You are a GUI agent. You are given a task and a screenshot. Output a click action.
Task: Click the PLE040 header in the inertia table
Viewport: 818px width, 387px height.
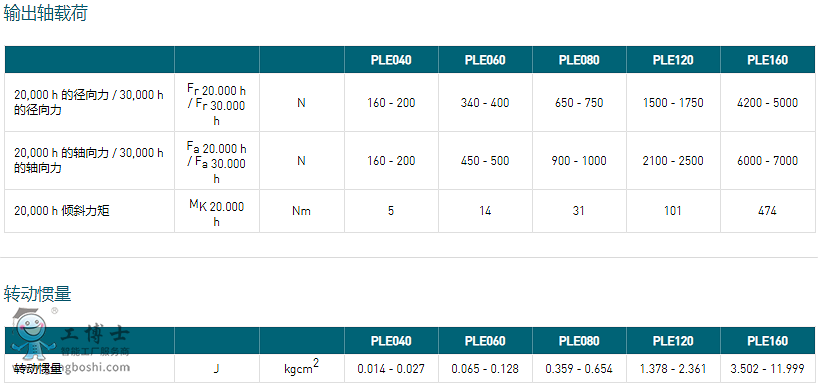[x=391, y=341]
